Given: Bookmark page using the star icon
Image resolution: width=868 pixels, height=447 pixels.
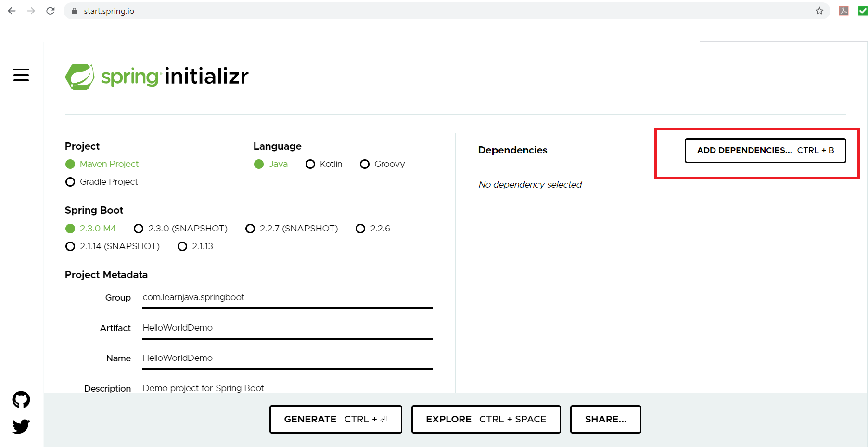Looking at the screenshot, I should [x=819, y=11].
